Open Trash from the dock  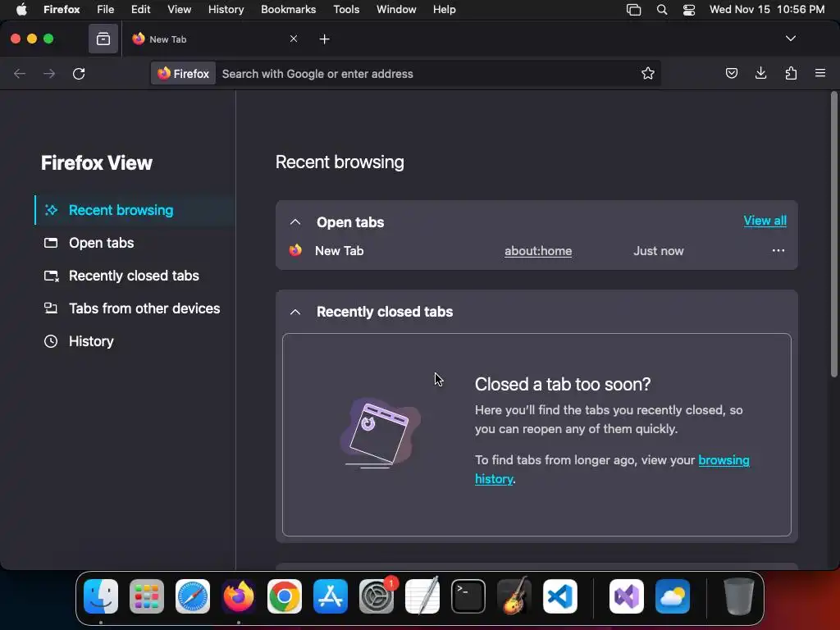point(739,596)
